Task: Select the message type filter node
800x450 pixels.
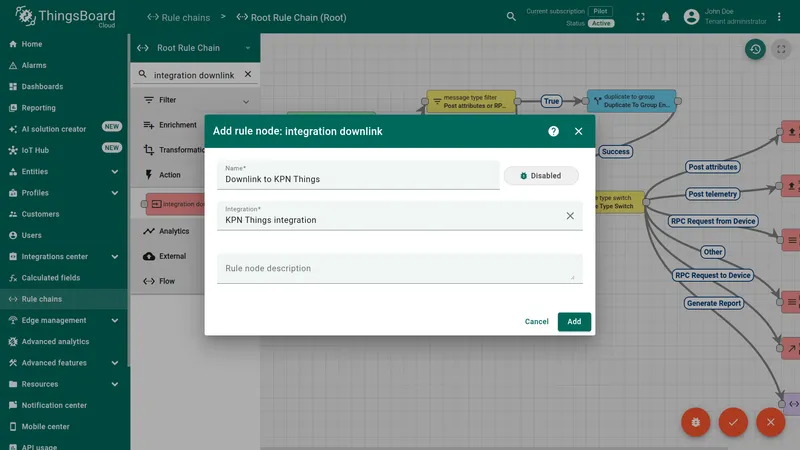Action: coord(471,101)
